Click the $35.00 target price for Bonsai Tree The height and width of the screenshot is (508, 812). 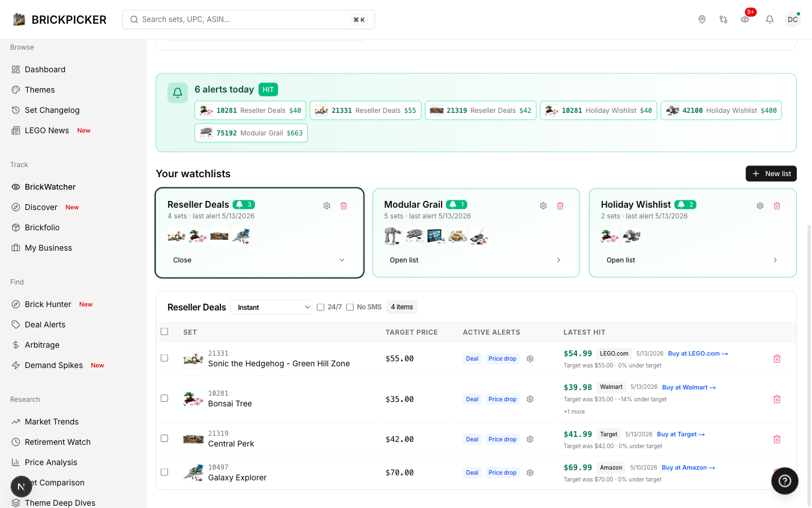pyautogui.click(x=400, y=399)
